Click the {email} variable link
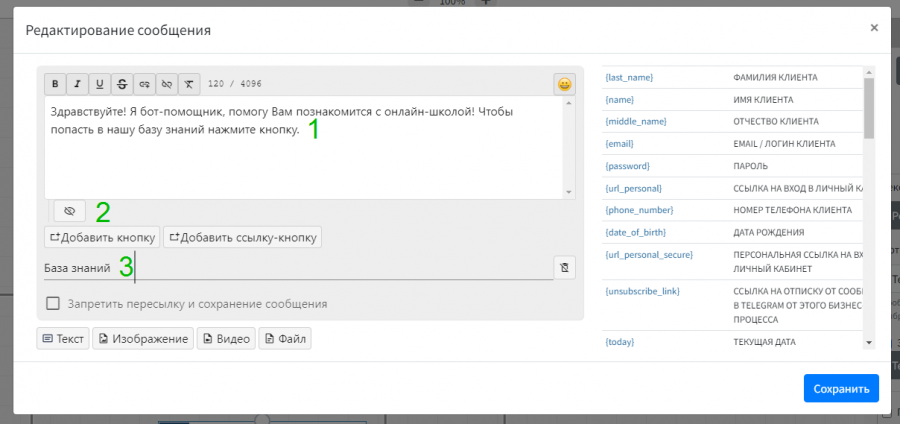900x424 pixels. (620, 144)
